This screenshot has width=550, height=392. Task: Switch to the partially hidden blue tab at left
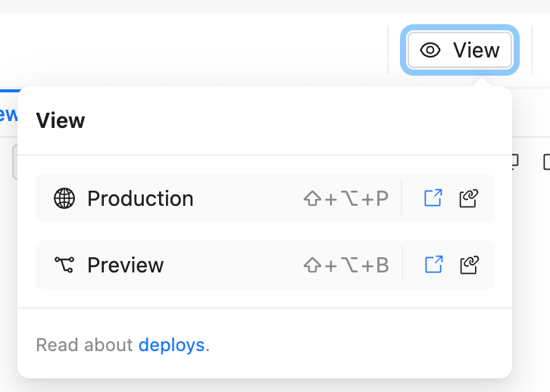tap(8, 114)
